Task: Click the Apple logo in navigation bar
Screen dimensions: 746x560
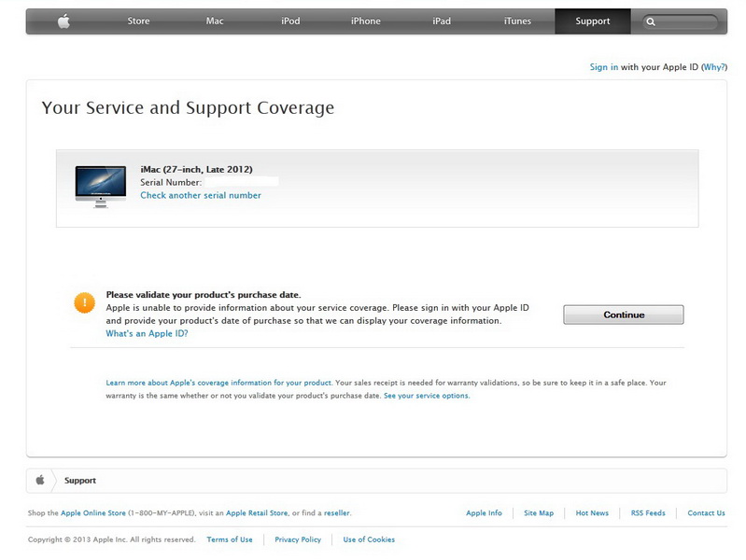Action: 63,21
